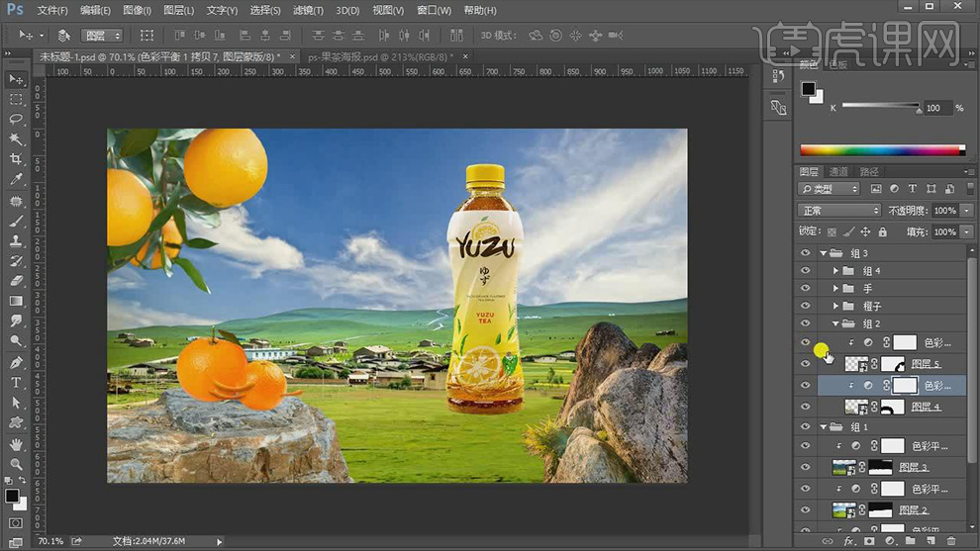Select the Lasso tool
980x551 pixels.
pos(16,119)
